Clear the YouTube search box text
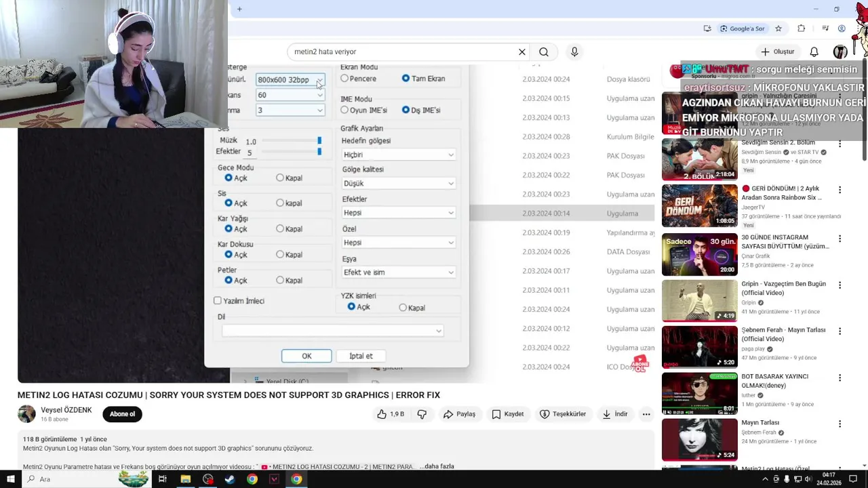The width and height of the screenshot is (868, 488). (x=522, y=52)
